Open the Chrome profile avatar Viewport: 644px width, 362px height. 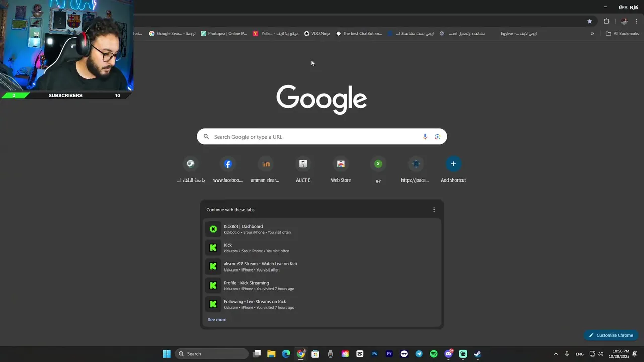(624, 21)
